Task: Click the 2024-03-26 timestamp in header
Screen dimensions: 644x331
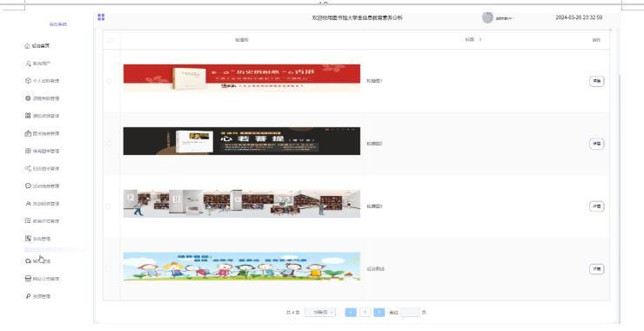Action: coord(579,17)
